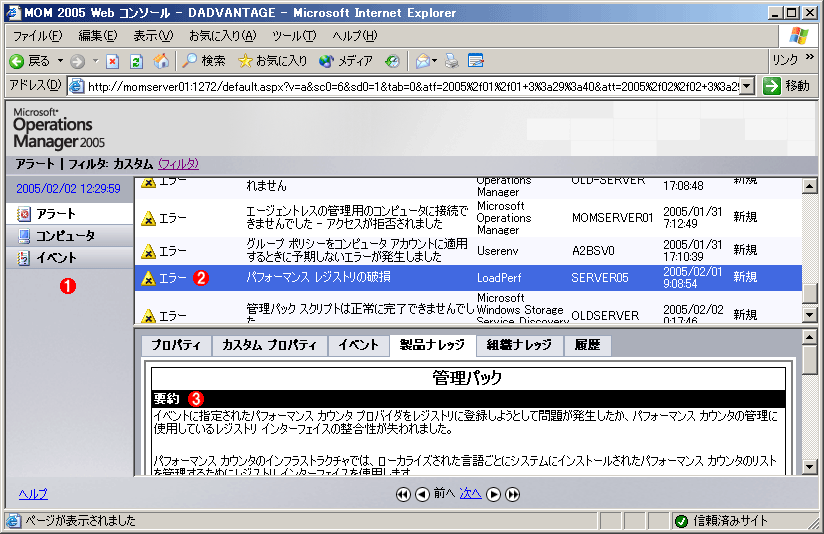Viewport: 824px width, 534px height.
Task: Click the 次へ next page link
Action: tap(470, 494)
